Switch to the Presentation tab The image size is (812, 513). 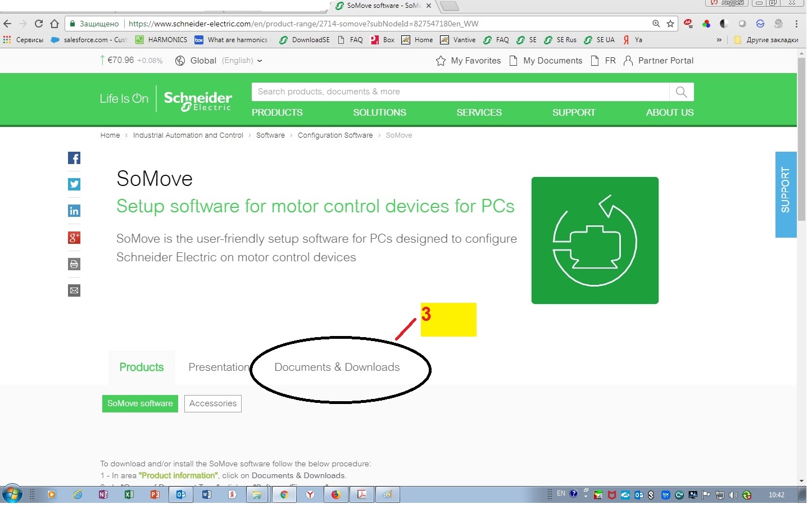click(219, 367)
